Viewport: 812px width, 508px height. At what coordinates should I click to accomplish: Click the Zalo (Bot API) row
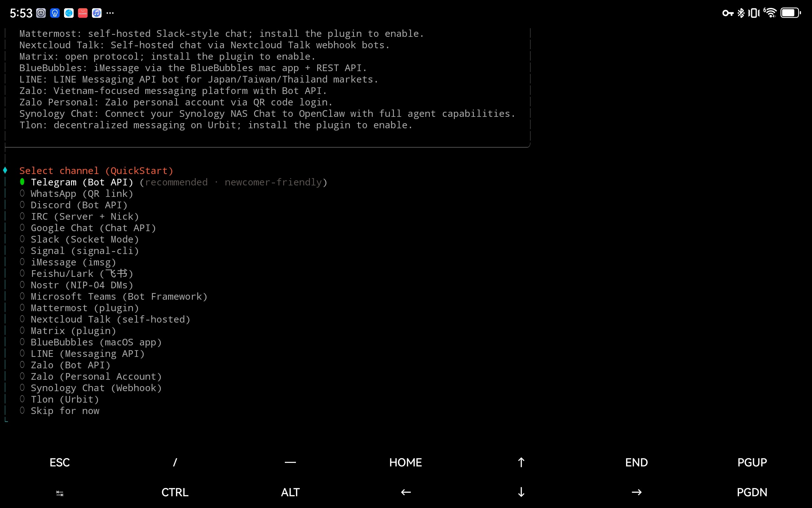pos(65,365)
